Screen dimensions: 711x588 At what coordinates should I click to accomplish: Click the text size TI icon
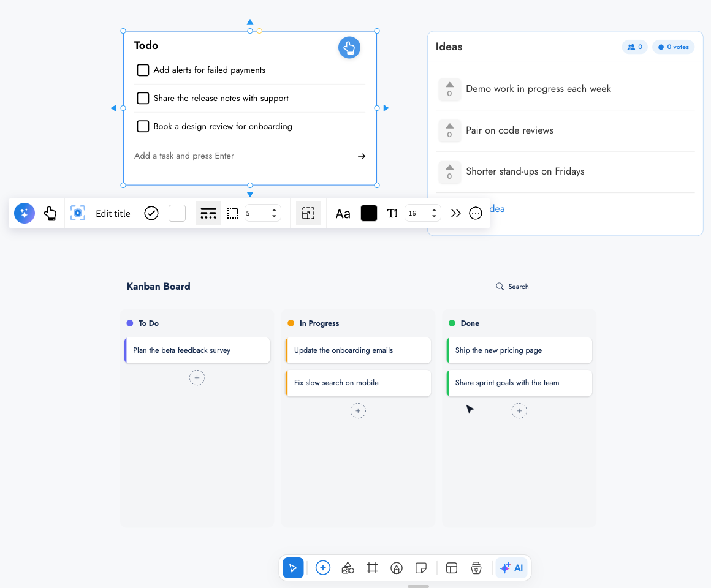(x=392, y=213)
